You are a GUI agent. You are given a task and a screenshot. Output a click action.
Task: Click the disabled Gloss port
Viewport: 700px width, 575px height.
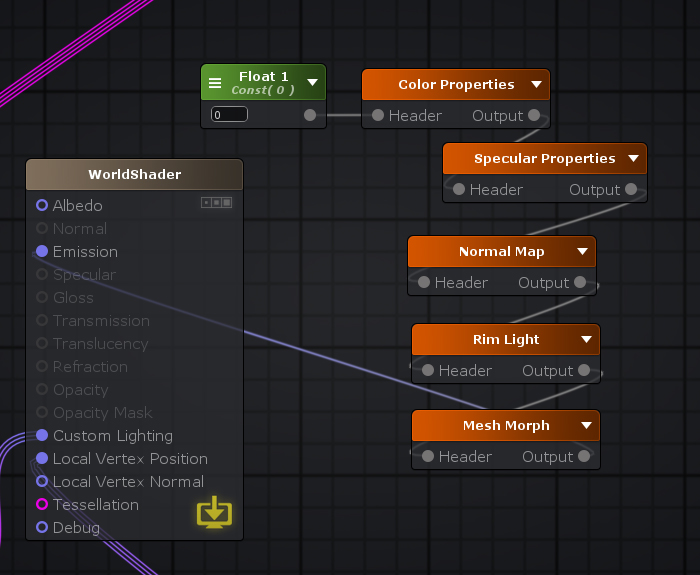pos(42,297)
